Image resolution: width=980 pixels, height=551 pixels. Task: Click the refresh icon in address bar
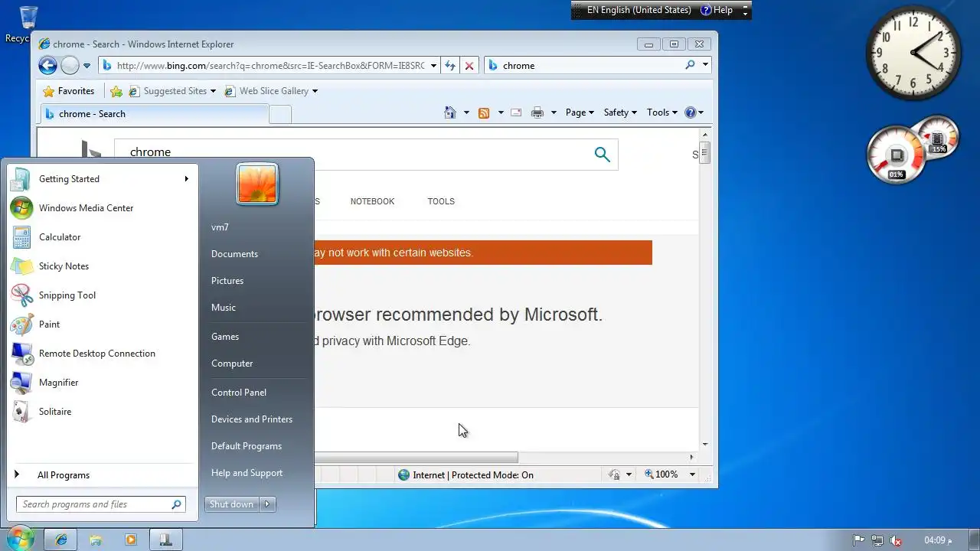tap(450, 66)
